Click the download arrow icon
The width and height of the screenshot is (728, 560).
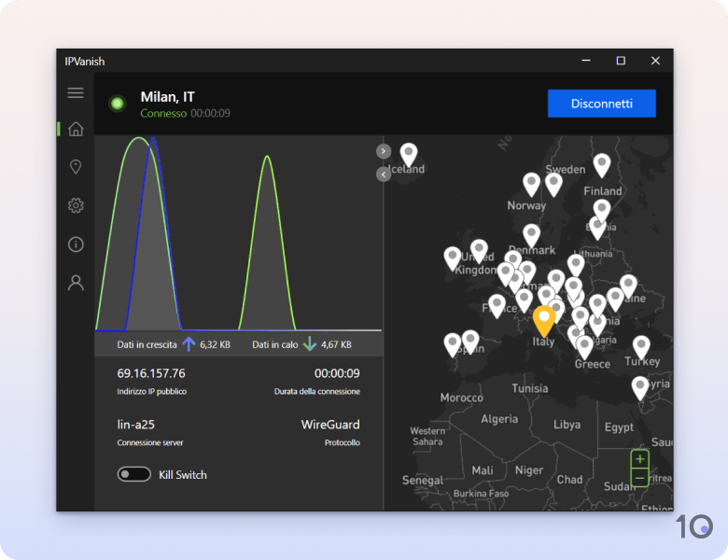(x=309, y=344)
